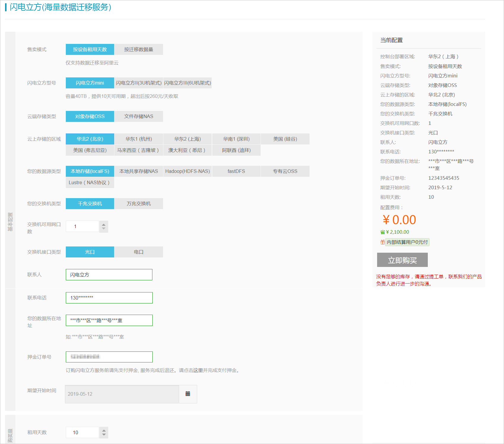The width and height of the screenshot is (504, 444).
Task: Select 本地存储(localFS) data source
Action: coord(90,171)
